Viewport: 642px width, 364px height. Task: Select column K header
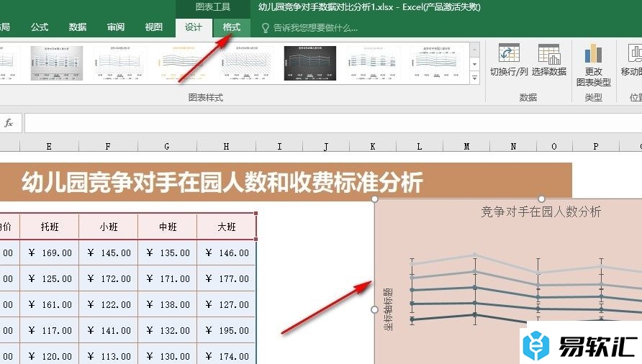373,146
